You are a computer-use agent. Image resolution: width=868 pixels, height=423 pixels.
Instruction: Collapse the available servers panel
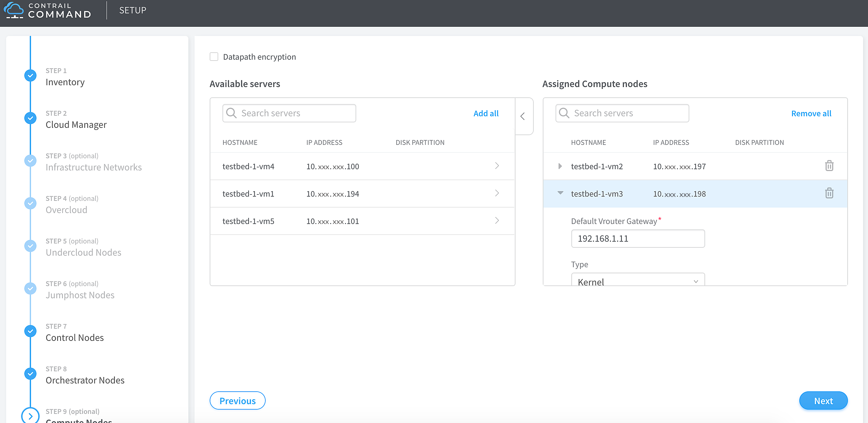coord(523,116)
